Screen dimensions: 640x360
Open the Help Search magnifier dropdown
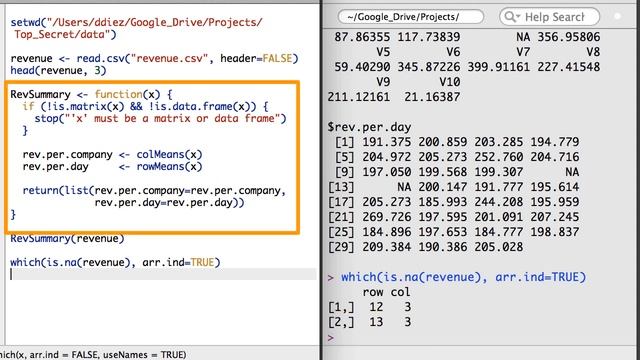point(512,17)
